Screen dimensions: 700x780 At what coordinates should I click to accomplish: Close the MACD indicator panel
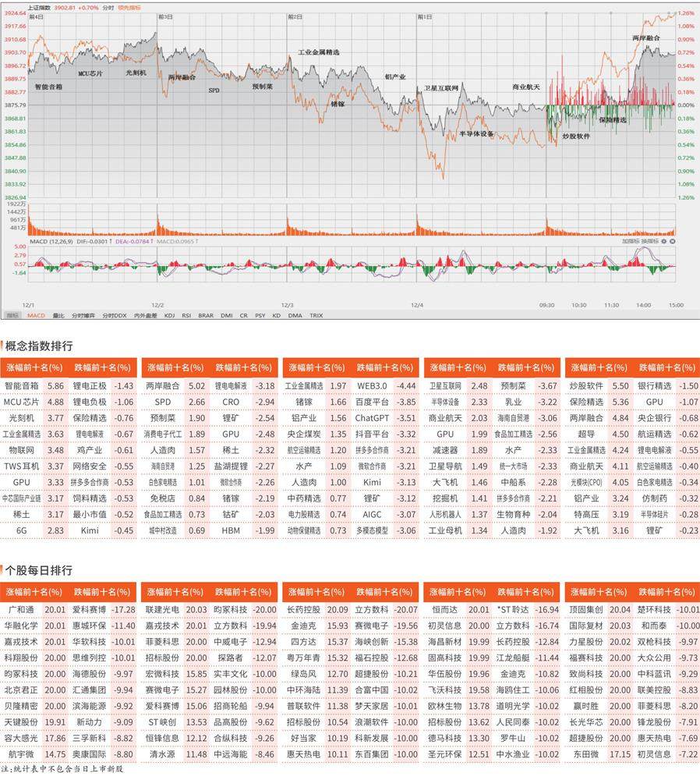pyautogui.click(x=672, y=242)
